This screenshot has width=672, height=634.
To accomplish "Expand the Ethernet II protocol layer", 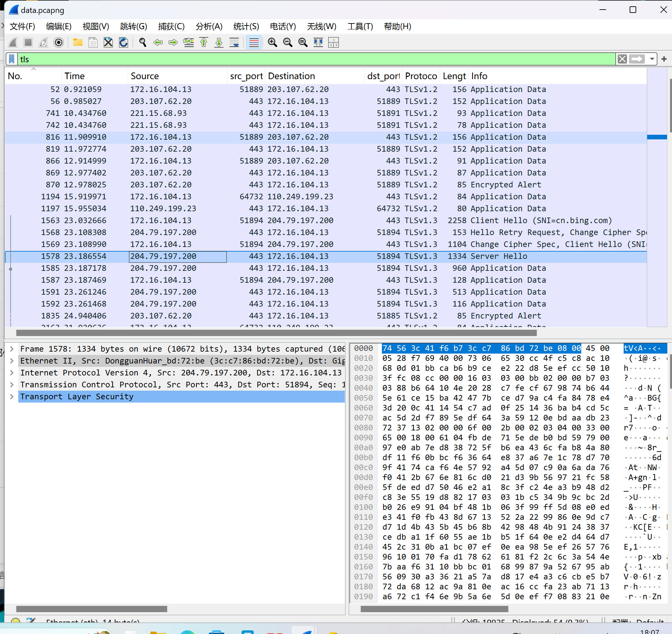I will (12, 361).
